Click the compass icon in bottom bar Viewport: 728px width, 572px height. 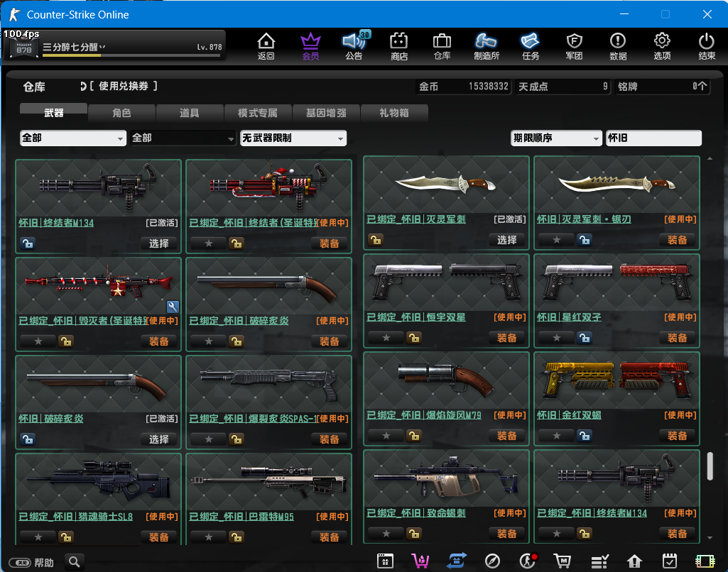tap(492, 561)
